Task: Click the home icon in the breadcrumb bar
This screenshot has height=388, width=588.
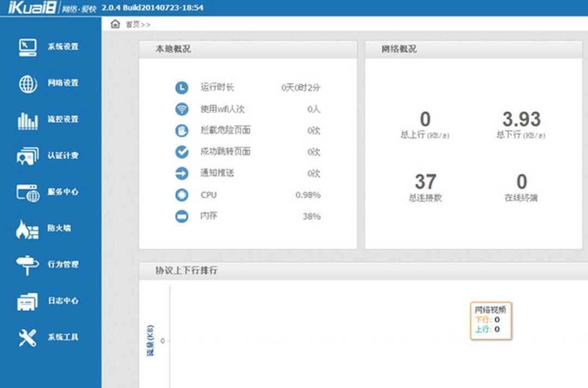Action: point(114,24)
